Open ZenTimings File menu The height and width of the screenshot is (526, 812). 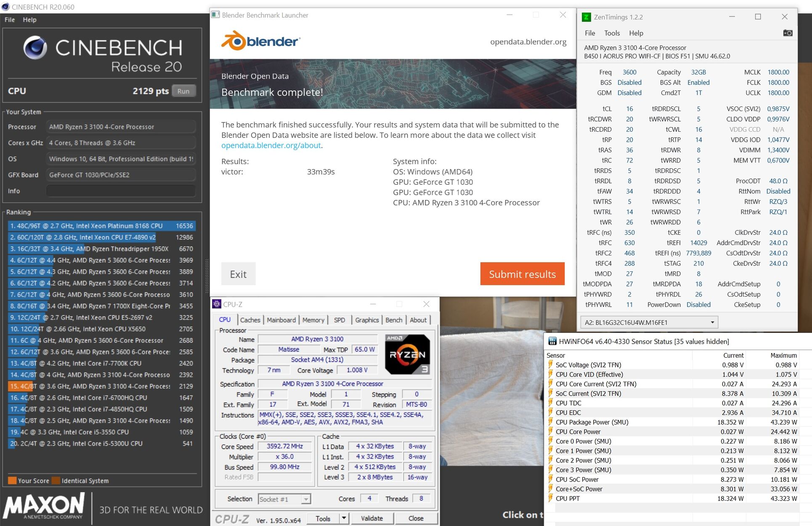point(590,33)
